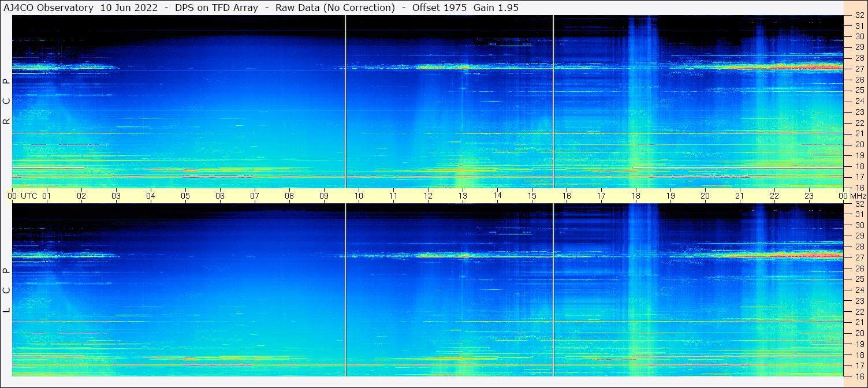This screenshot has height=388, width=868.
Task: Click the 'AJ4CO Observatory' title text
Action: coord(49,8)
